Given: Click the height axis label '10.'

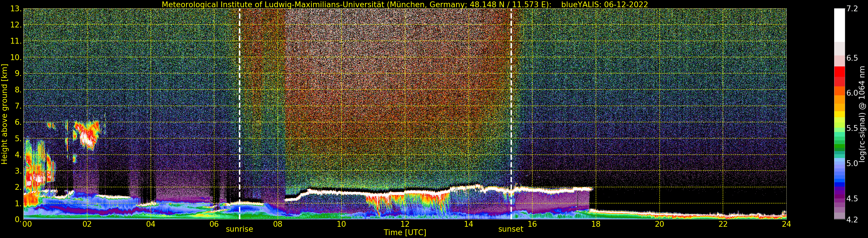Looking at the screenshot, I should (x=16, y=57).
